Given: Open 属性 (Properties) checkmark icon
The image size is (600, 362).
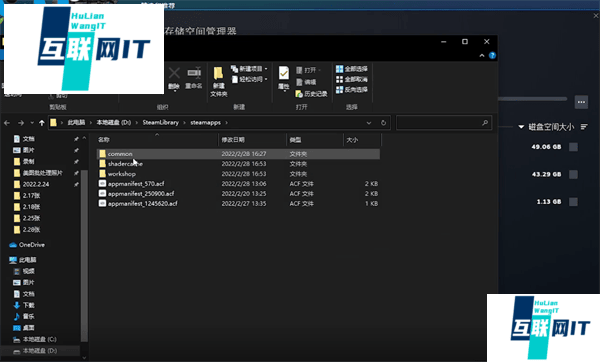Looking at the screenshot, I should pyautogui.click(x=284, y=73).
